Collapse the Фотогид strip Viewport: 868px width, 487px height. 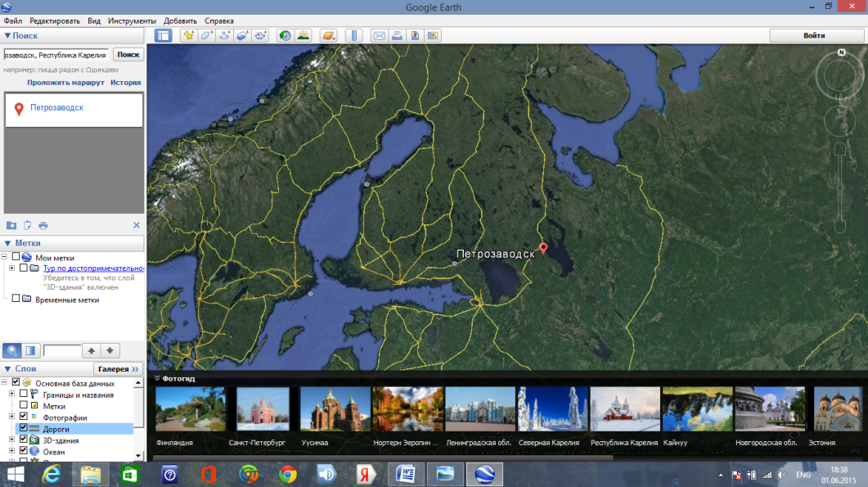157,378
